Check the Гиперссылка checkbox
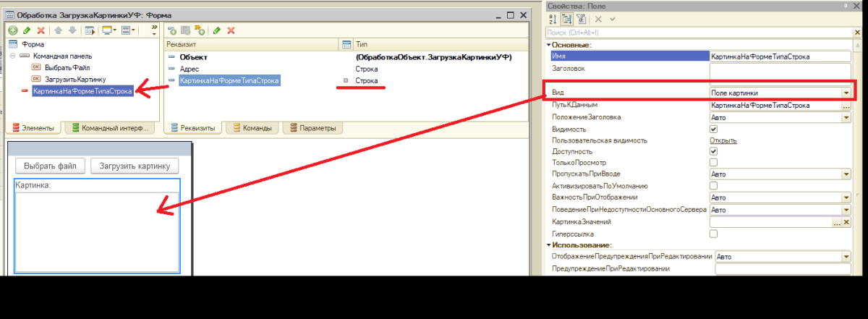The image size is (868, 319). 713,234
